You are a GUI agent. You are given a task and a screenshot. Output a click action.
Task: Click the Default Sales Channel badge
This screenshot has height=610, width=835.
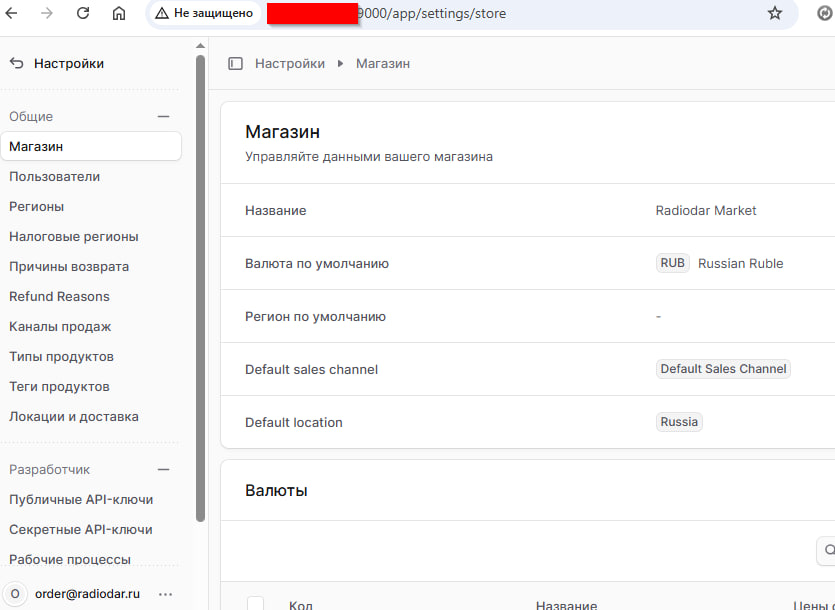(723, 369)
